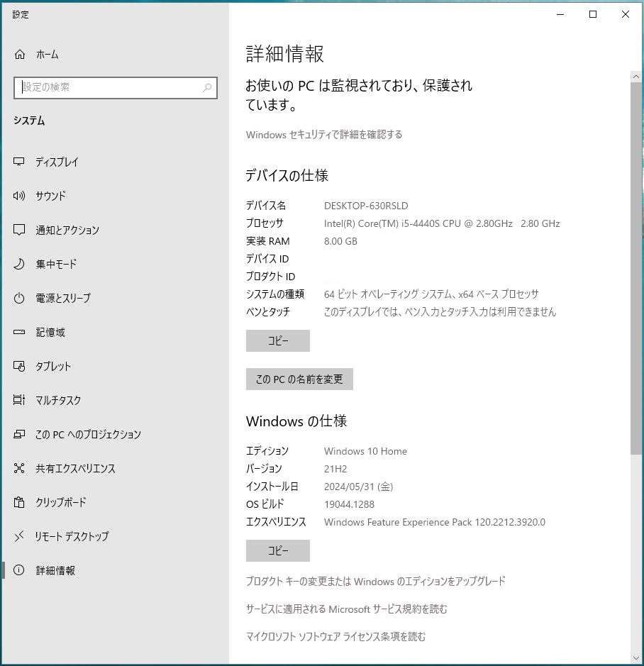Click the install date 2024/05/31 value
Image resolution: width=644 pixels, height=666 pixels.
pos(359,487)
